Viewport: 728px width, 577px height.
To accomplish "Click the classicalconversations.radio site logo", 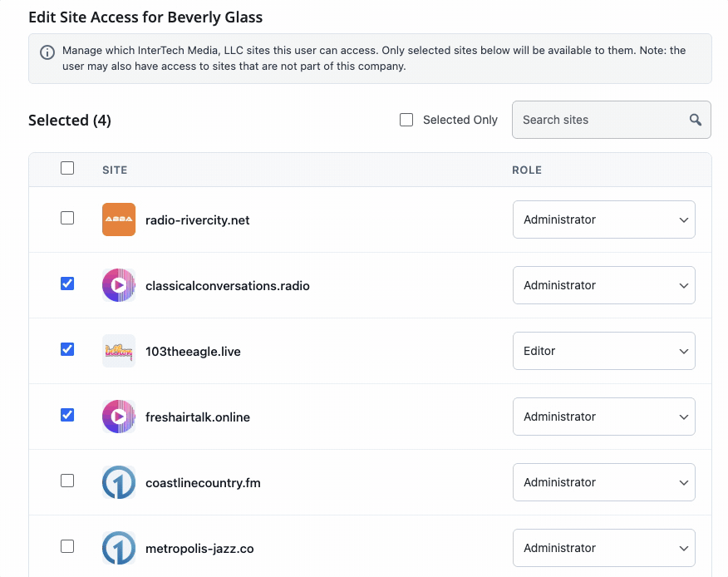I will point(119,285).
